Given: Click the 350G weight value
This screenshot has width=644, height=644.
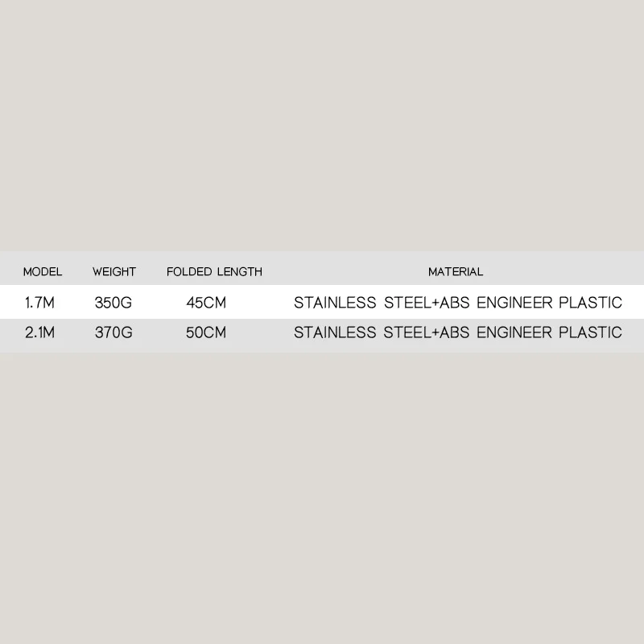Looking at the screenshot, I should [114, 303].
